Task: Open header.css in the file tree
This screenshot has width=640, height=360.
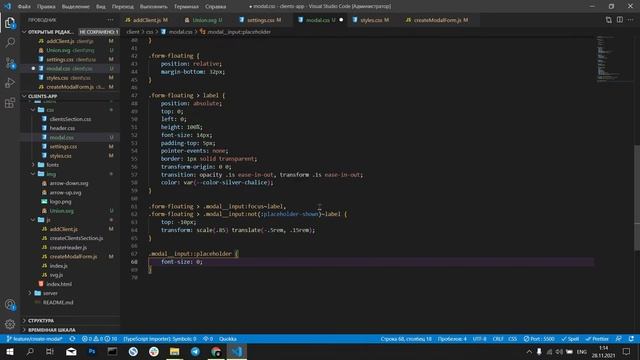Action: point(62,128)
